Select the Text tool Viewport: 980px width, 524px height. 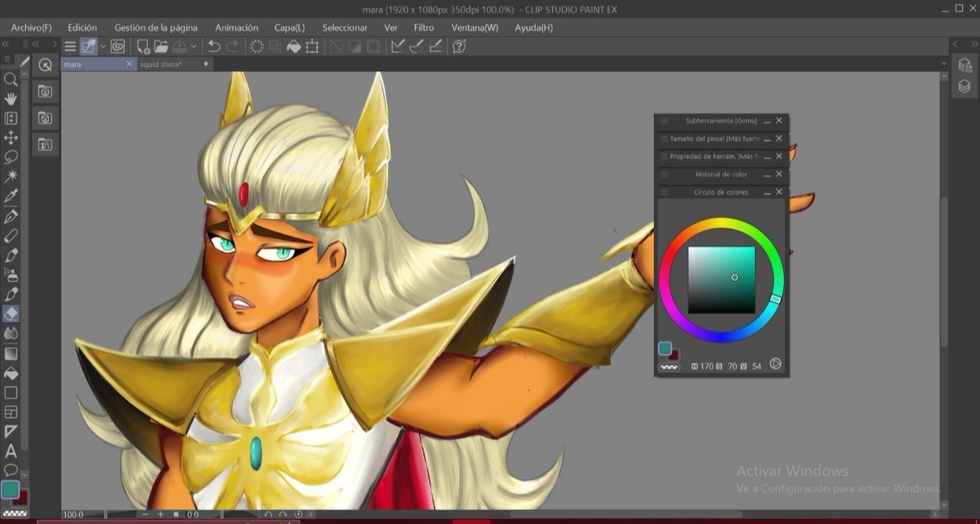[x=11, y=451]
